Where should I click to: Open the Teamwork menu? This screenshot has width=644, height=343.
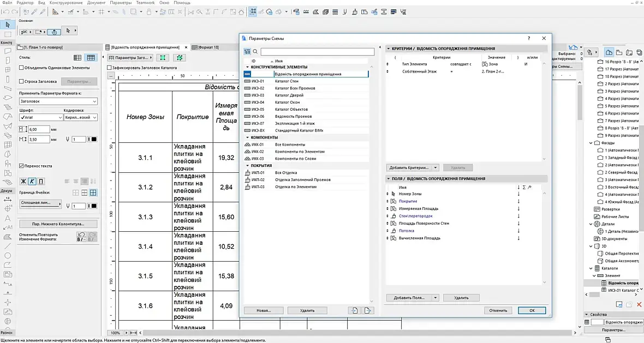click(145, 3)
